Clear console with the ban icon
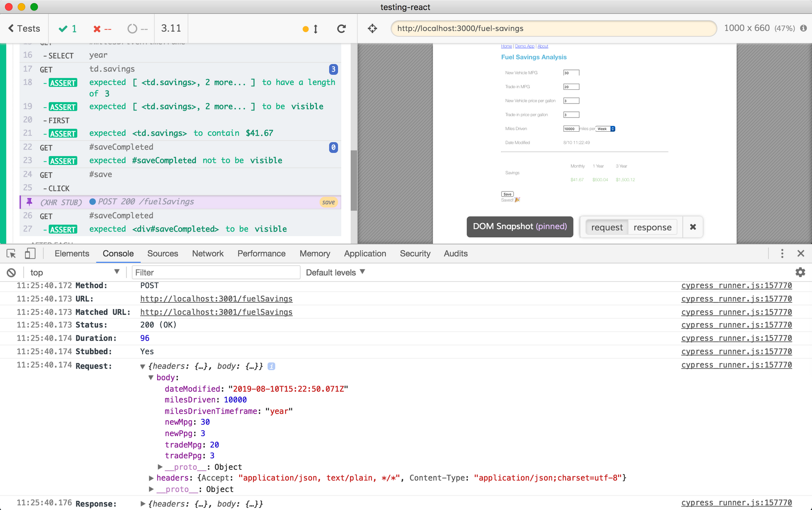This screenshot has width=812, height=510. pyautogui.click(x=11, y=273)
